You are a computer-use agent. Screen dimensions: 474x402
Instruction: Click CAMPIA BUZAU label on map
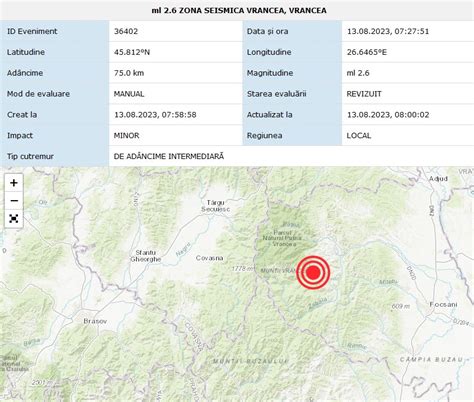[432, 359]
